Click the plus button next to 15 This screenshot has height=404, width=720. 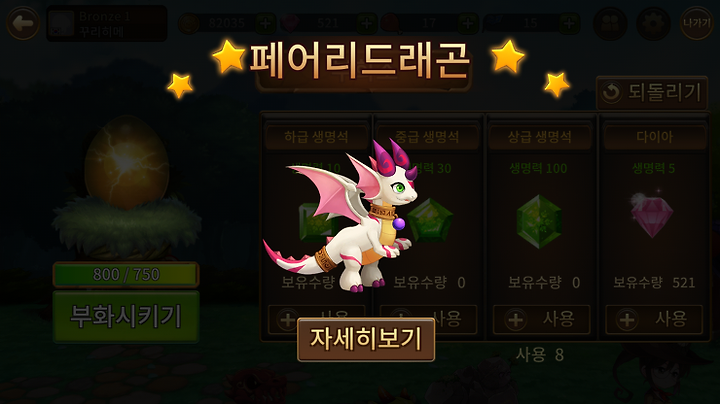[569, 23]
